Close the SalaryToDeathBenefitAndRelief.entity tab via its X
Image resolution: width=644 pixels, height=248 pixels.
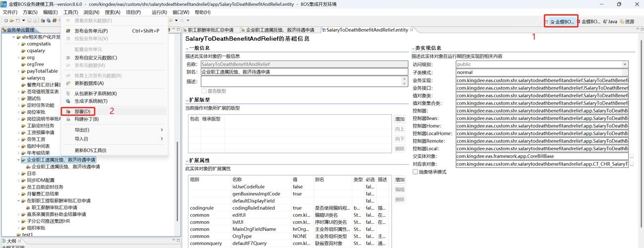click(x=412, y=30)
